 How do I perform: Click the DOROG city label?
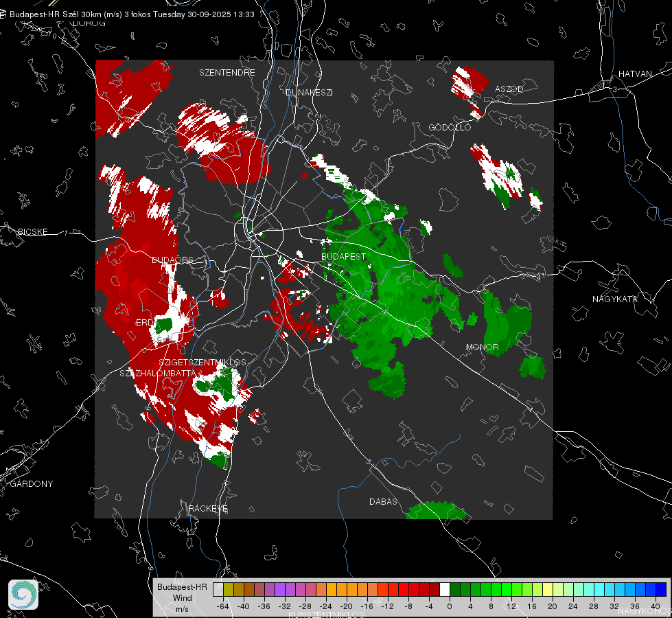click(89, 23)
